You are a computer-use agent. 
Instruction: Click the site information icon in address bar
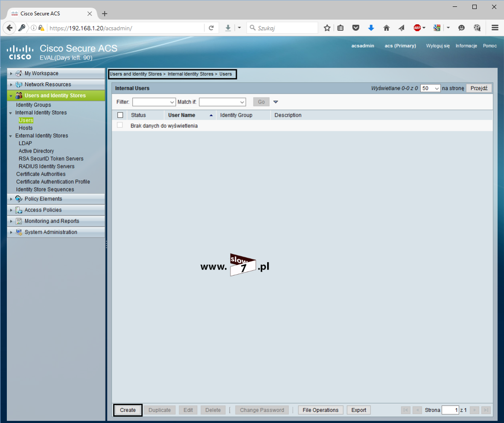33,28
